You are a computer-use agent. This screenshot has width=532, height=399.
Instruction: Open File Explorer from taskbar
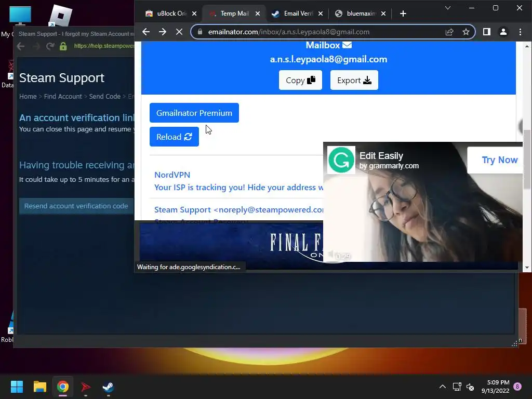[39, 387]
